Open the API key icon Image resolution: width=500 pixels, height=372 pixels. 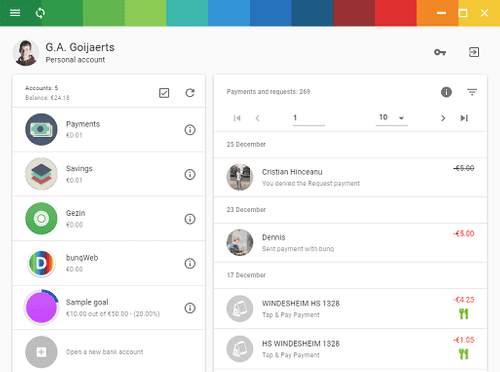pos(440,52)
